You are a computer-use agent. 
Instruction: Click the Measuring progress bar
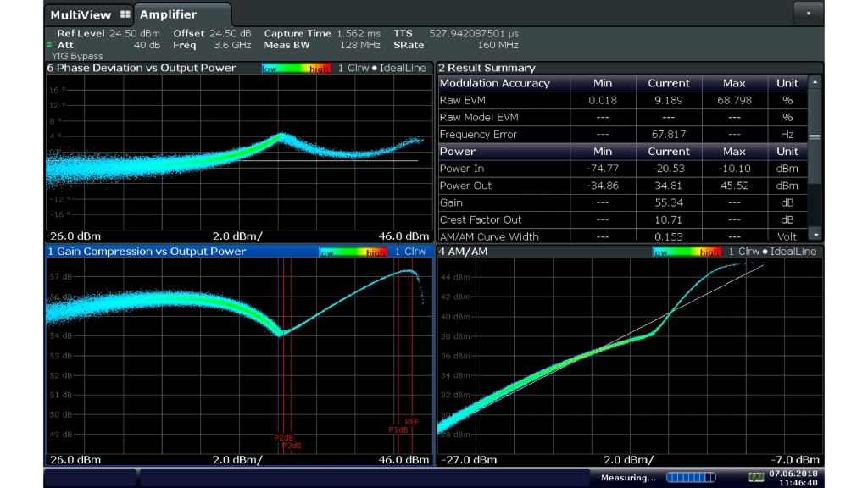pos(691,478)
